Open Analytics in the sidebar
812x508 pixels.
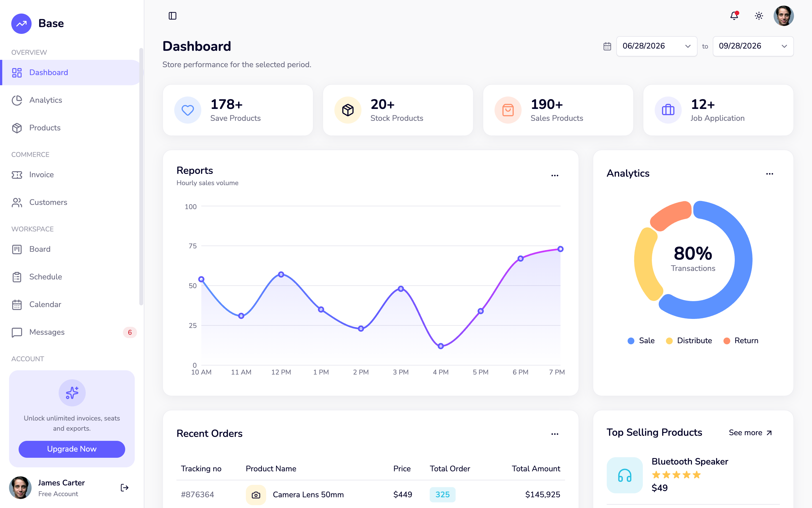(70, 100)
